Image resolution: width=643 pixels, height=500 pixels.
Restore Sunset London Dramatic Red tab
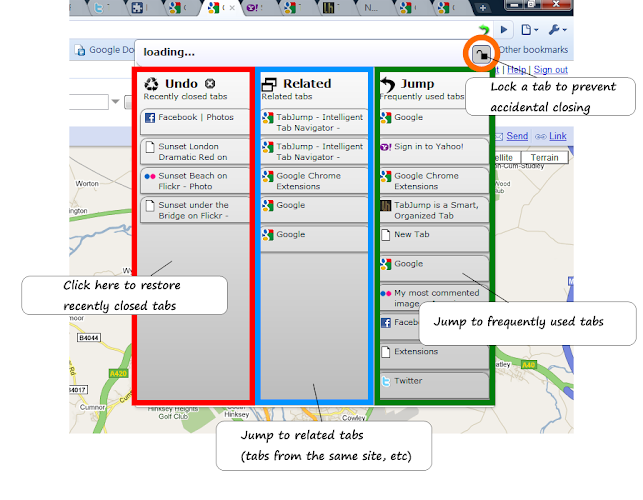click(195, 151)
